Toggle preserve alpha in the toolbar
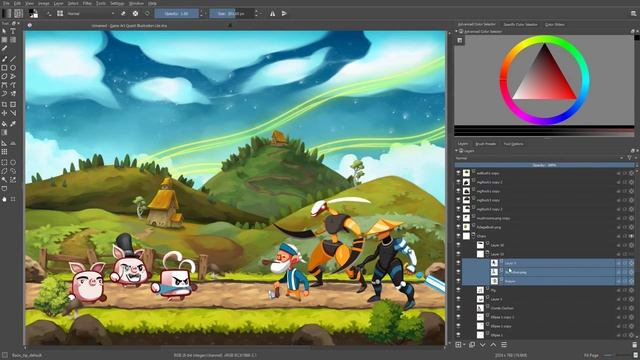Screen dimensions: 640x360 pos(135,13)
